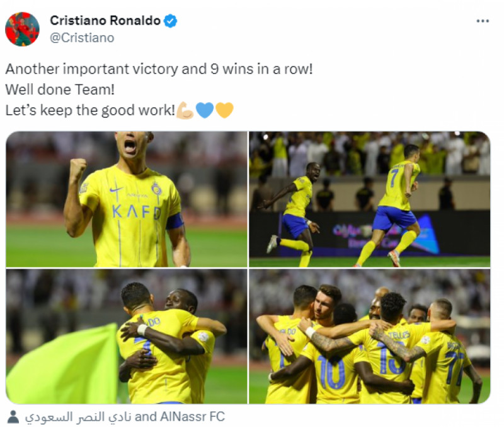
Task: Click Cristiano Ronaldo's profile avatar
Action: point(22,29)
